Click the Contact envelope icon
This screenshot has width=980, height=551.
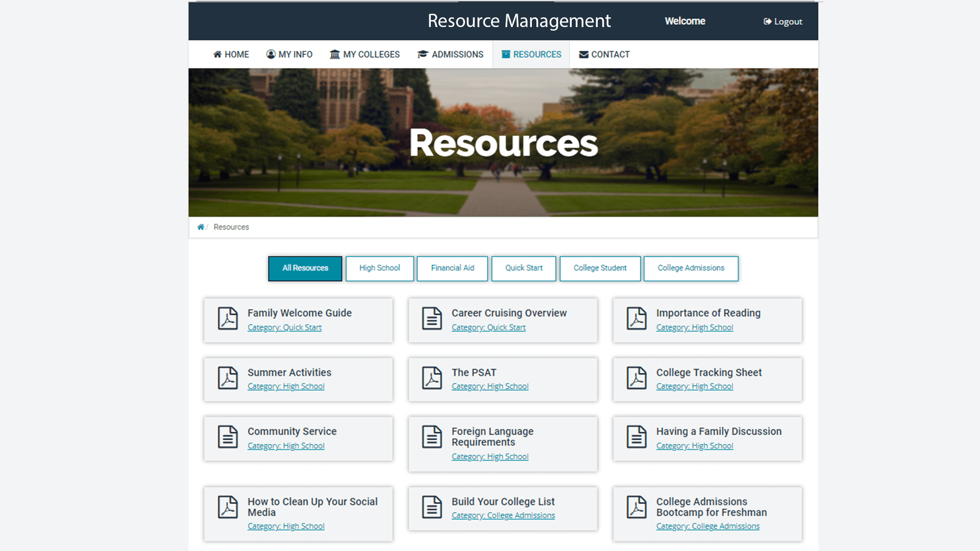click(x=584, y=55)
